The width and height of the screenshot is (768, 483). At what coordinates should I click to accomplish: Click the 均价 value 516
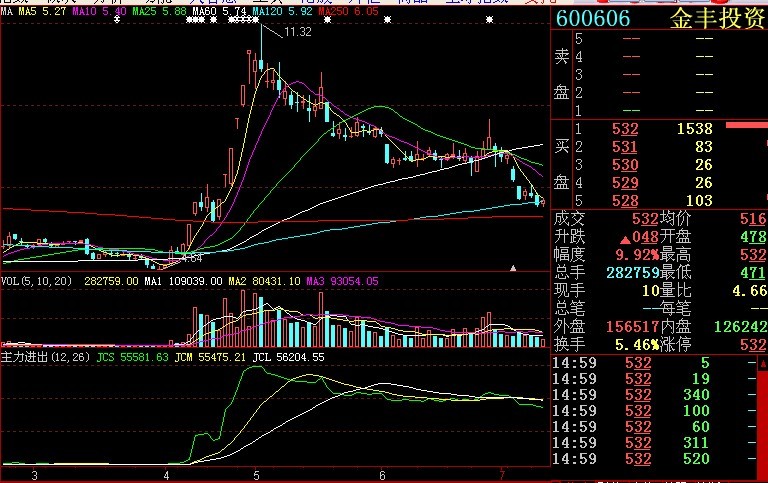tap(753, 219)
